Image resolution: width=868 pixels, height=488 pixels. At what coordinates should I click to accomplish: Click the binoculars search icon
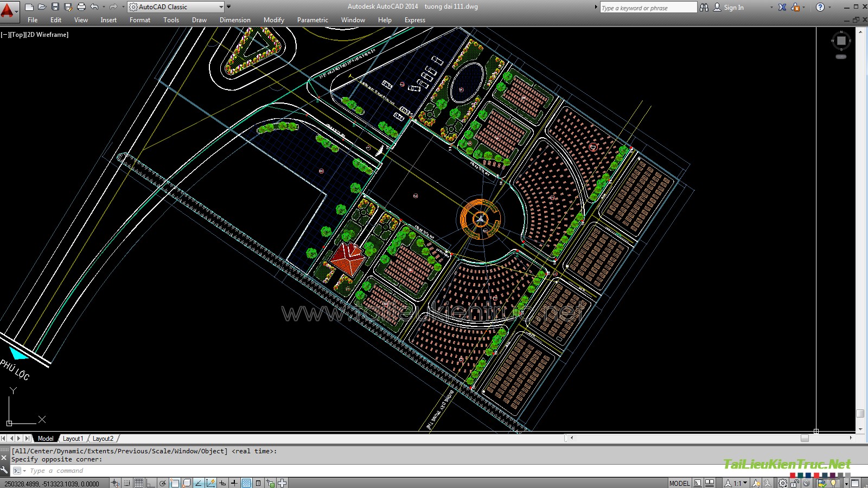tap(704, 7)
